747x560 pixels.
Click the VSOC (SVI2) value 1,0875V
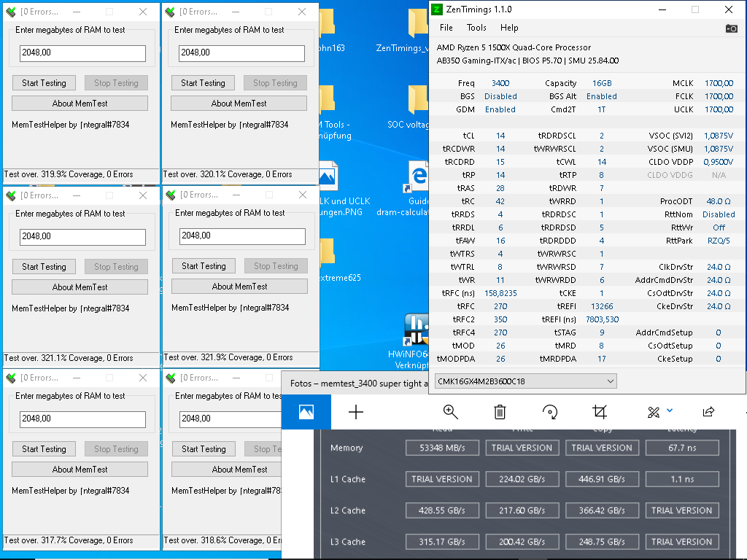pos(719,136)
